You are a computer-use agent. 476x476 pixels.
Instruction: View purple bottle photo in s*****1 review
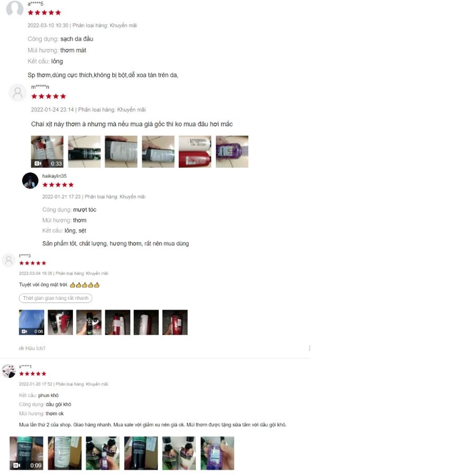click(217, 453)
